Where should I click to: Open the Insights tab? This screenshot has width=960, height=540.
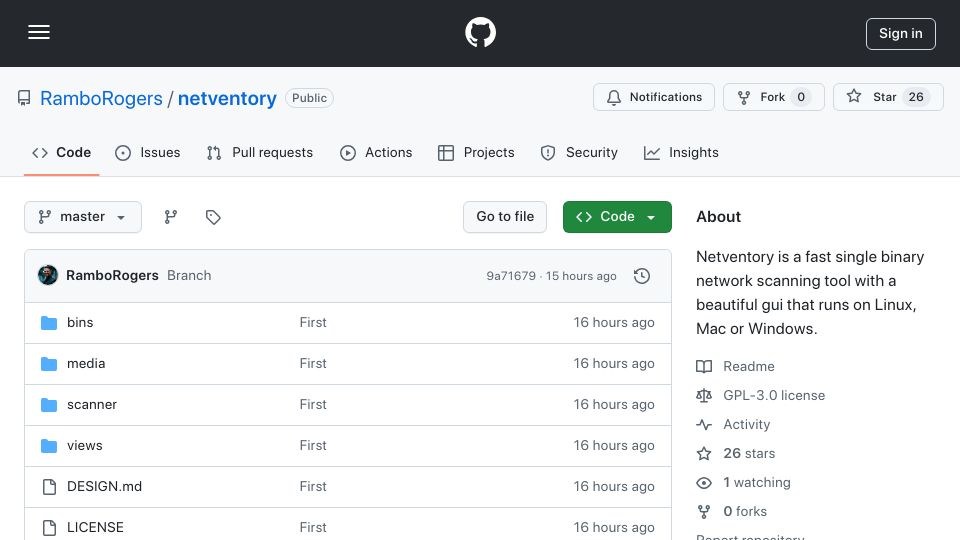(x=681, y=152)
